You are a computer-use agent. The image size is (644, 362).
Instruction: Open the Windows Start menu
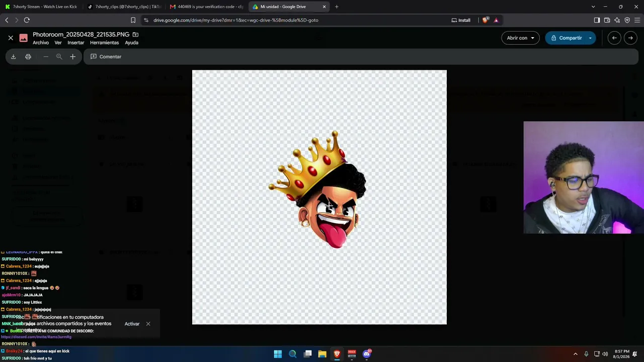tap(278, 354)
